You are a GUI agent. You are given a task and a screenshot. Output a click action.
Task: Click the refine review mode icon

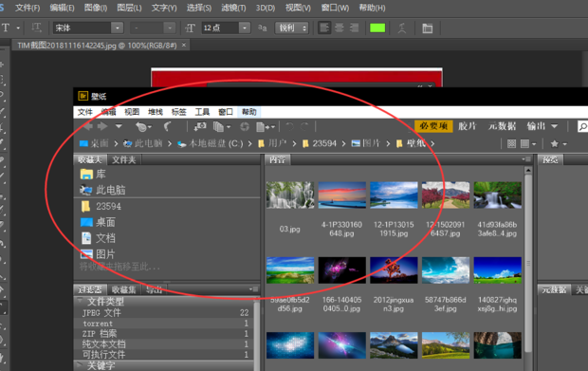coord(221,127)
